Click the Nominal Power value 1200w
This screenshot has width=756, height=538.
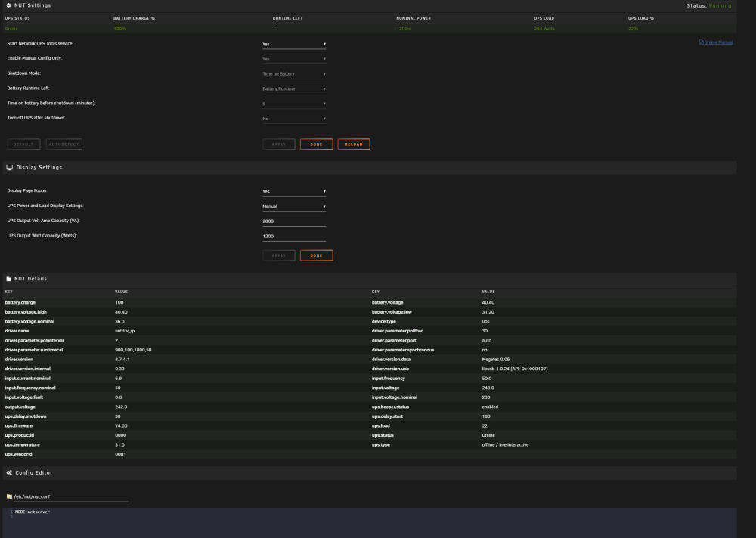coord(404,29)
